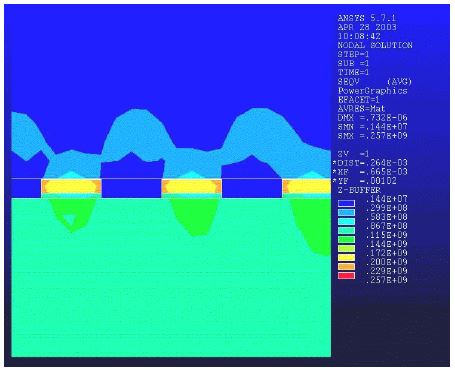
Task: Click the middle yellow stress block in plot
Action: pyautogui.click(x=191, y=187)
